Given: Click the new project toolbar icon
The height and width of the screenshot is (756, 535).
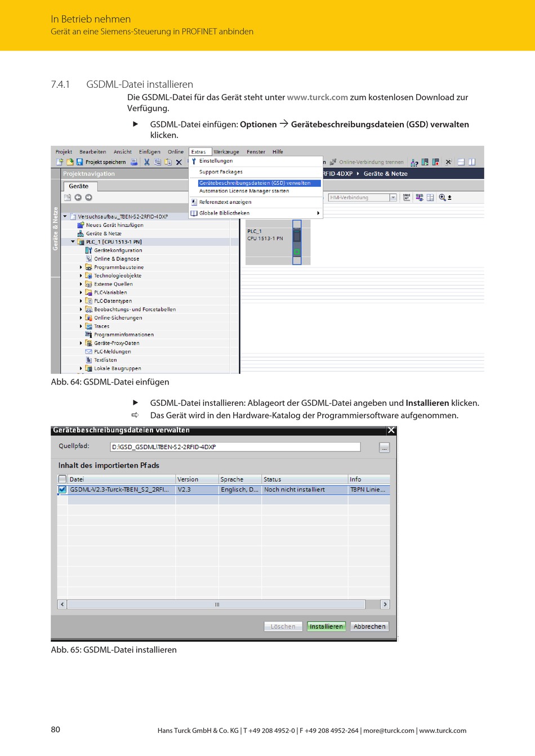Looking at the screenshot, I should pos(60,162).
